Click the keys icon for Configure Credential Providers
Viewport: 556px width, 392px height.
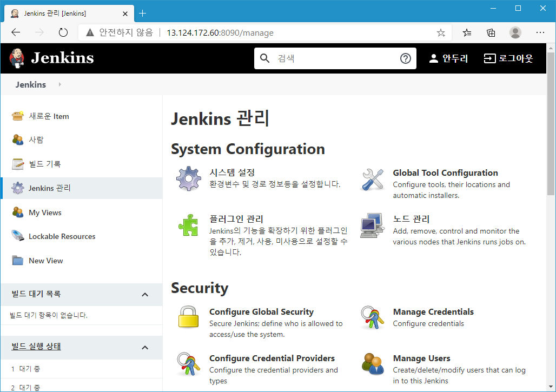(x=188, y=364)
